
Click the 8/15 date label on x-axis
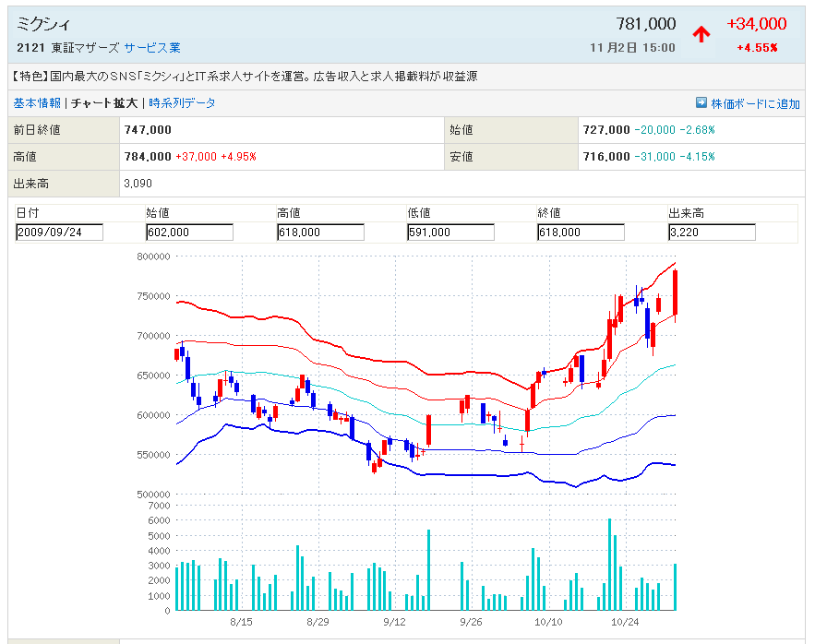pos(241,623)
